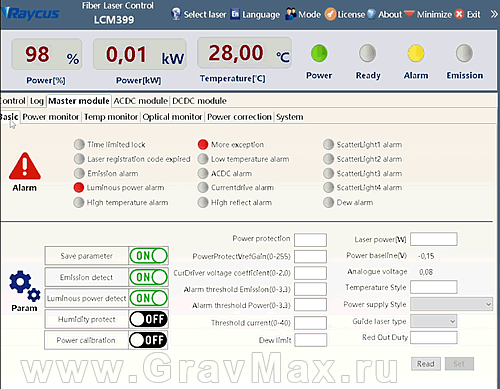Toggle the Emission detect switch
This screenshot has width=500, height=389.
[x=148, y=277]
